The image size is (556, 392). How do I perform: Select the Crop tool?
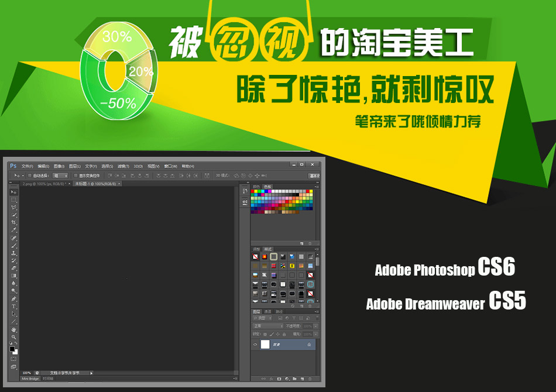pyautogui.click(x=14, y=222)
